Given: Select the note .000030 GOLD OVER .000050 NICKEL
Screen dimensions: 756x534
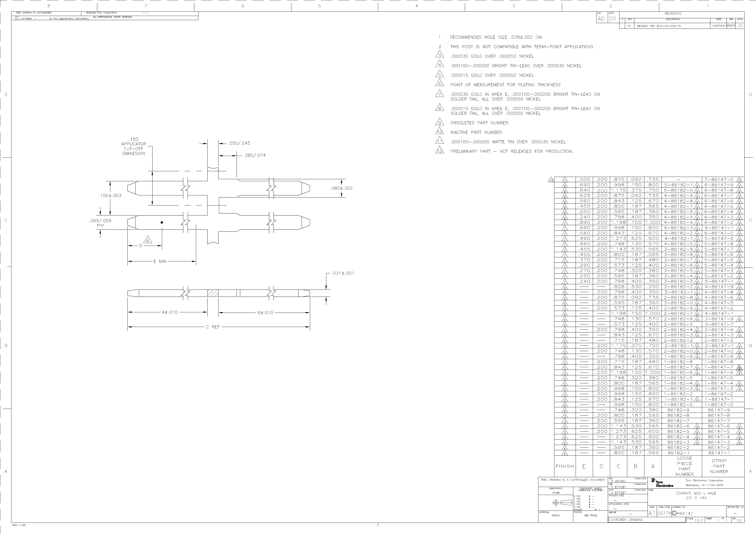Looking at the screenshot, I should [492, 56].
